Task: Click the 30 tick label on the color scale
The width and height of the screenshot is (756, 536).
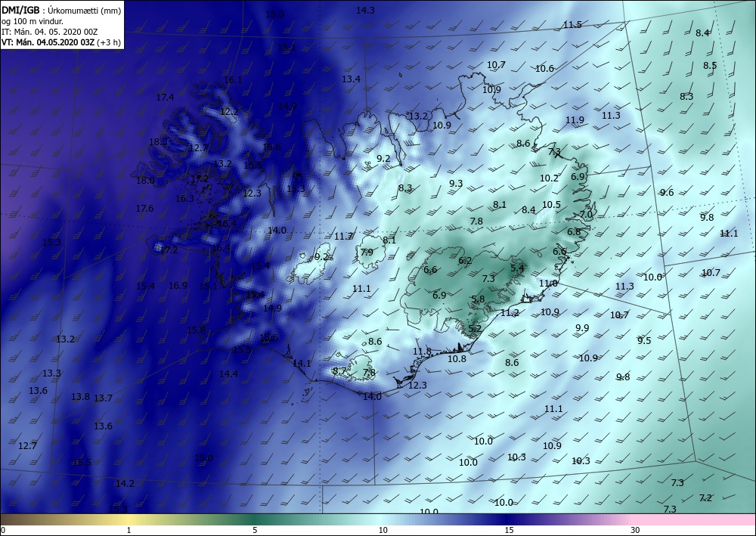Action: coord(636,530)
